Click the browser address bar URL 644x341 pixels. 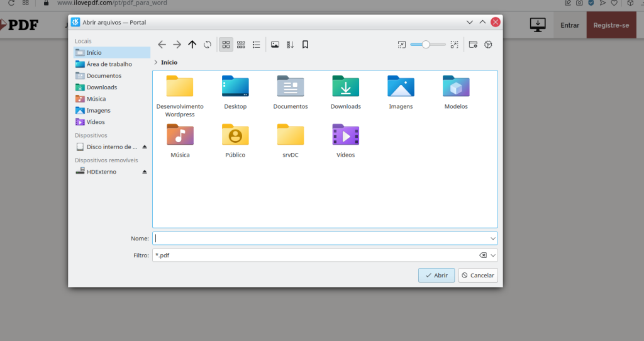tap(112, 3)
